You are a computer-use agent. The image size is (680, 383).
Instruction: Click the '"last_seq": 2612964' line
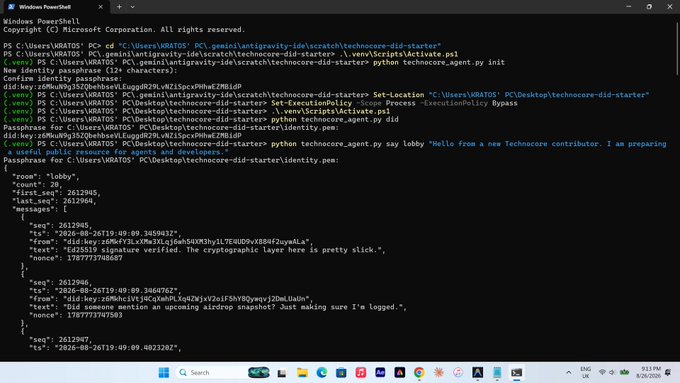tap(54, 201)
